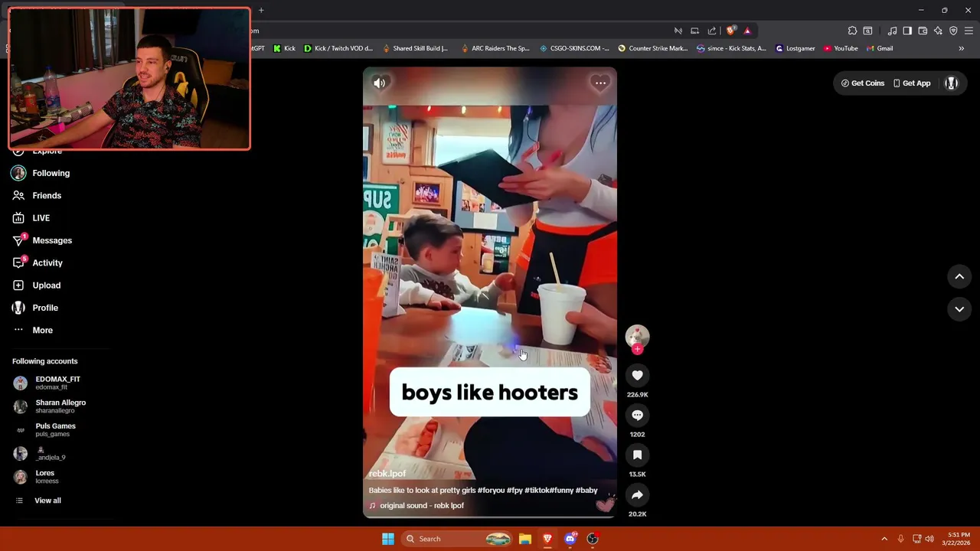Click the share page icon in address bar

tap(712, 31)
